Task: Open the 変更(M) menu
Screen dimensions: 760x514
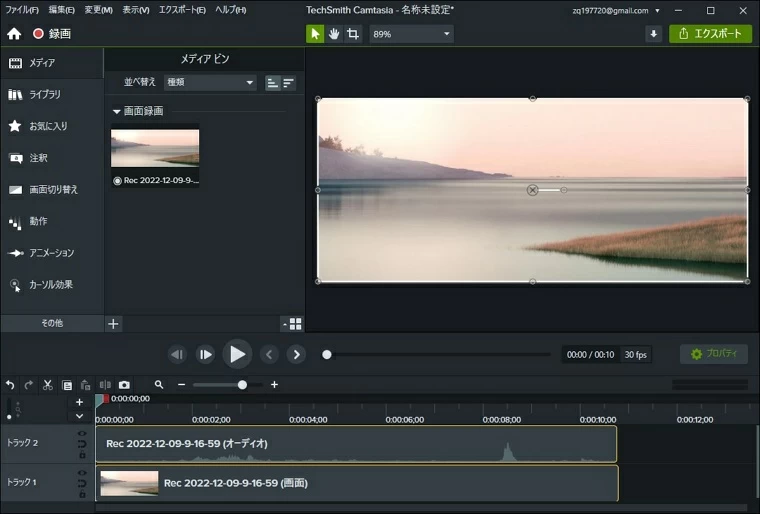Action: tap(98, 10)
